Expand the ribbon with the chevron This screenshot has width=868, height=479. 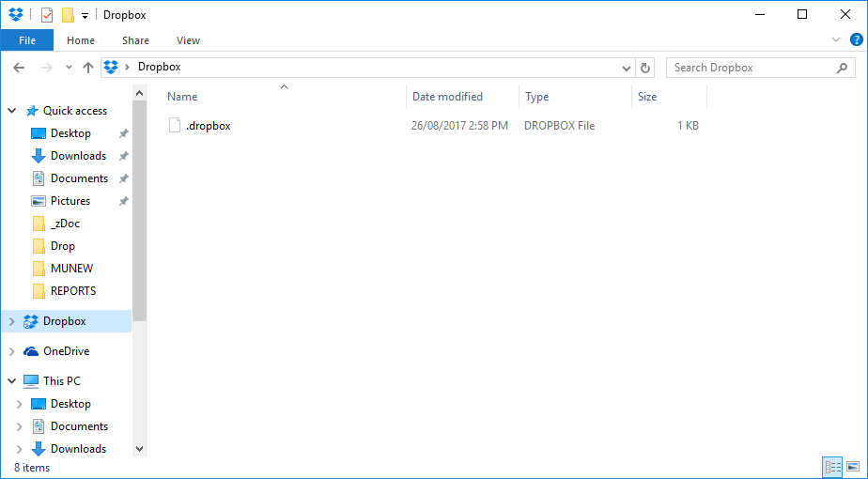pos(836,39)
